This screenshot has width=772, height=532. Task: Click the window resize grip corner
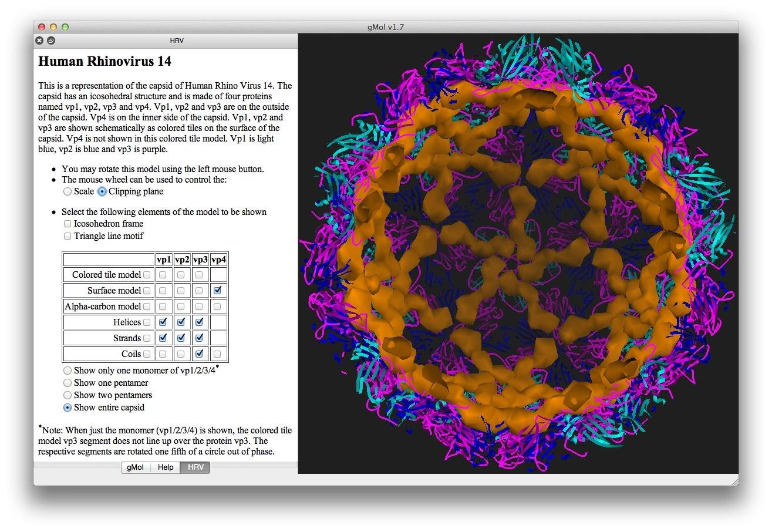coord(734,481)
